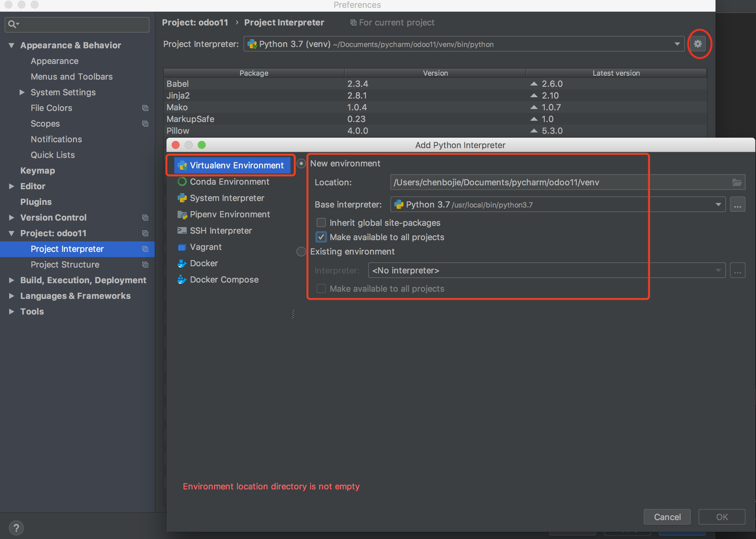Expand Languages & Frameworks section
Image resolution: width=756 pixels, height=539 pixels.
(12, 296)
